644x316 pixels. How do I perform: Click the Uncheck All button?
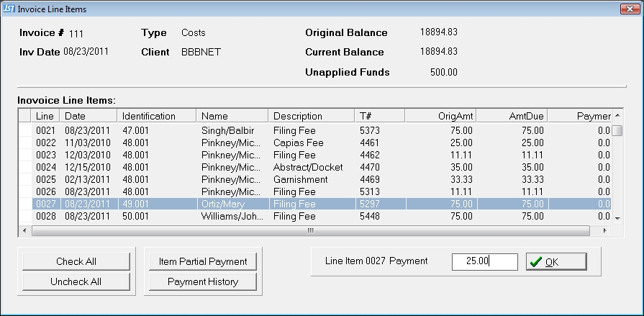[x=76, y=281]
